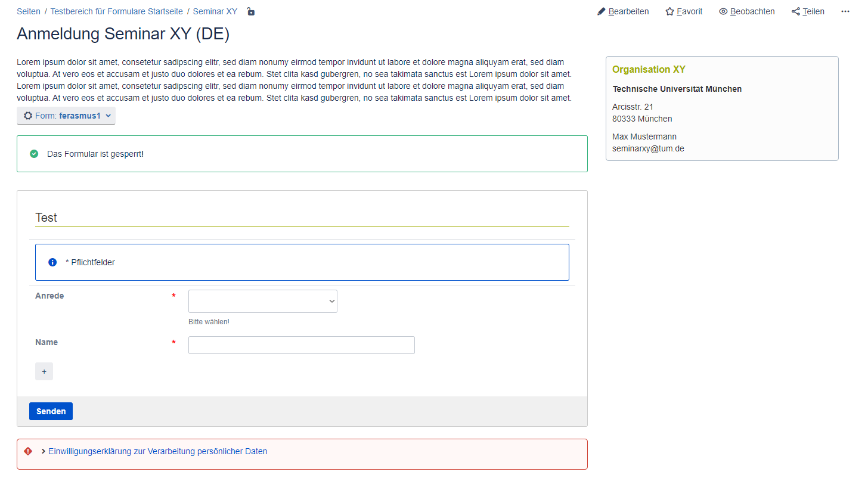The height and width of the screenshot is (481, 868).
Task: Open the Form ferasmus1 dropdown arrow
Action: click(108, 116)
